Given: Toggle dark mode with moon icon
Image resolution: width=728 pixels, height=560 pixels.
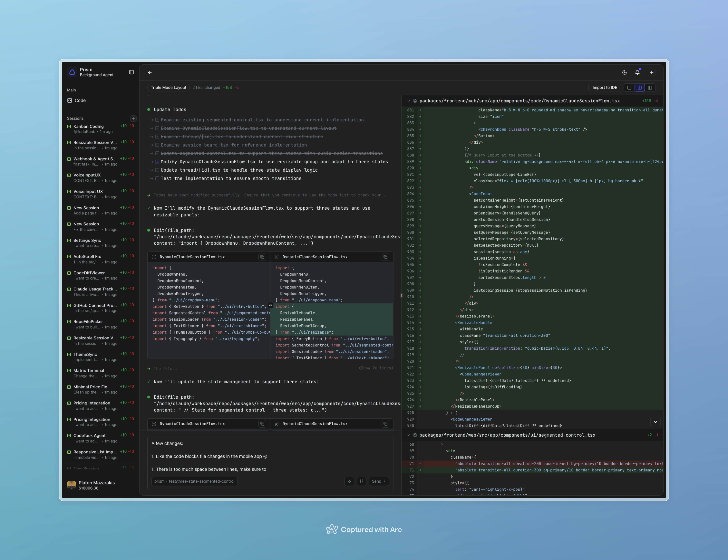Looking at the screenshot, I should click(624, 72).
